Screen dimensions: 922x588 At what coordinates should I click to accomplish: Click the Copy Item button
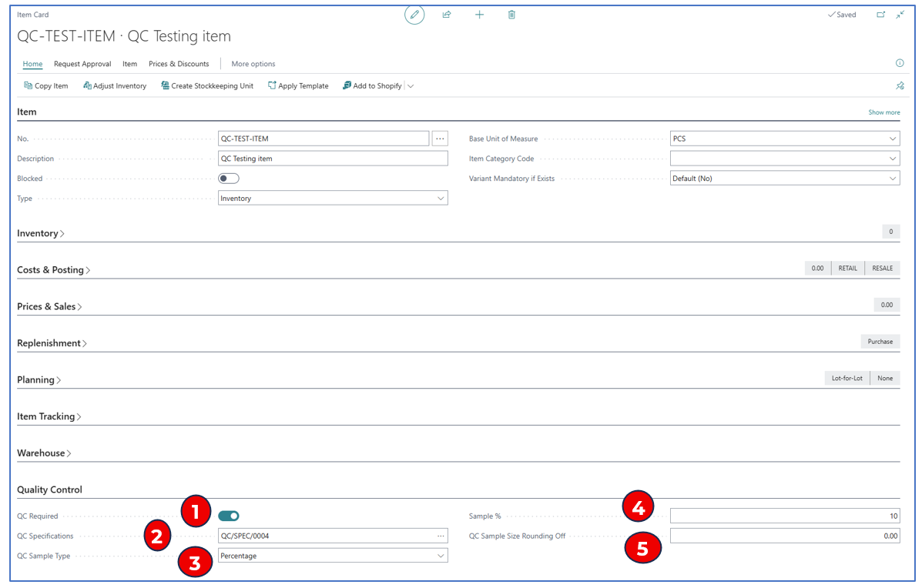point(46,86)
